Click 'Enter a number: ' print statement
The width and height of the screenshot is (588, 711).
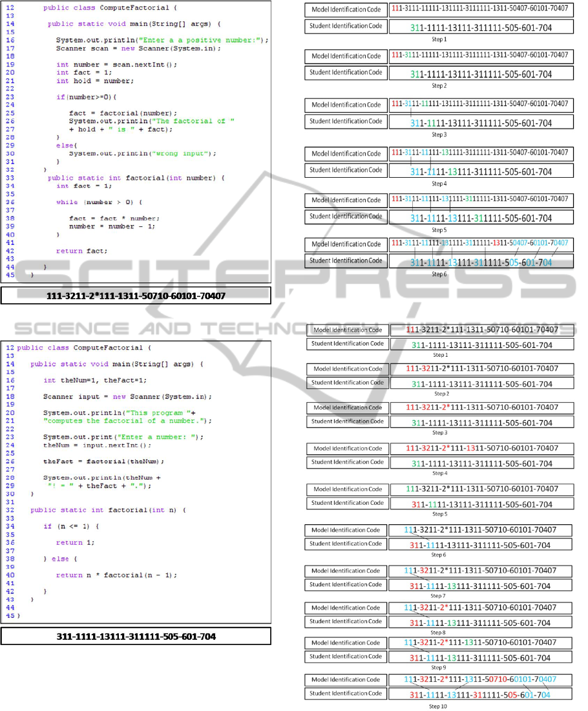pos(123,437)
